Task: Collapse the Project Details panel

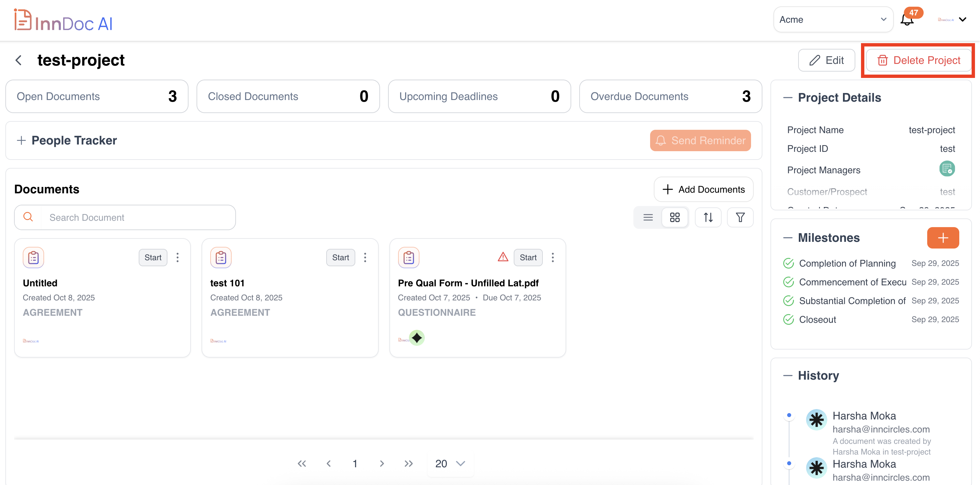Action: tap(787, 98)
